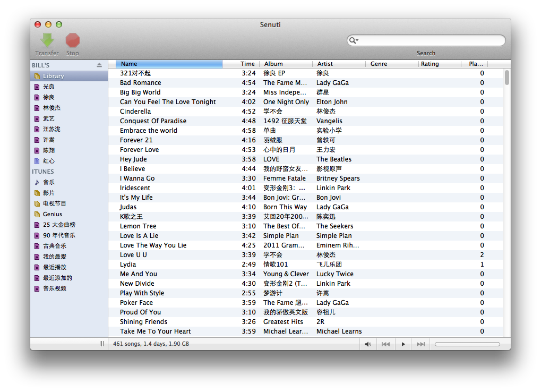Screen dimensions: 541x392
Task: Select the song Shining Friends
Action: point(305,321)
